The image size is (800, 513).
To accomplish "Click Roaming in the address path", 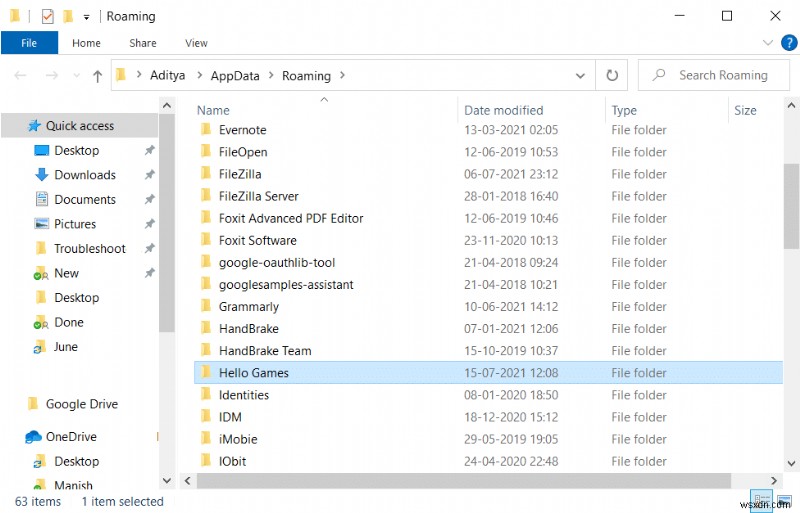I will point(306,76).
